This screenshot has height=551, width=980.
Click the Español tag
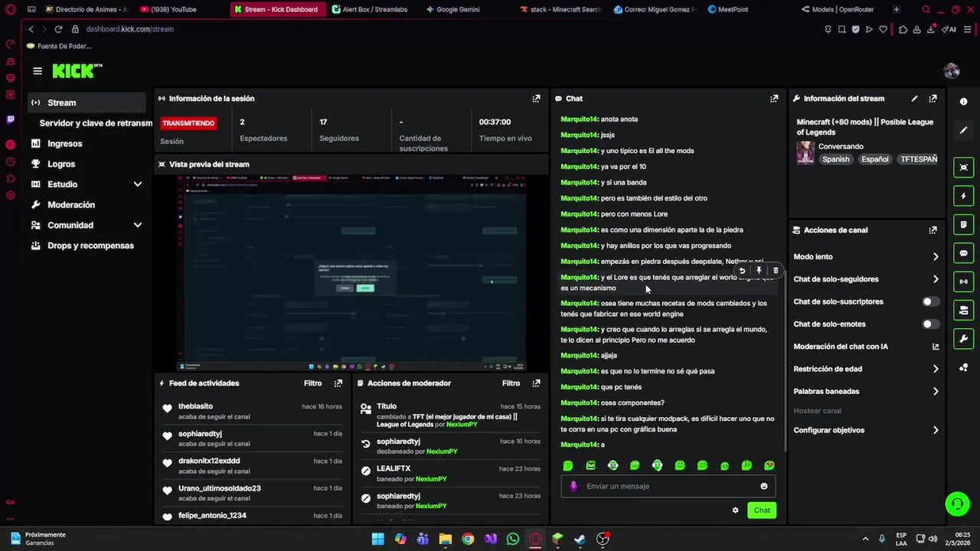(x=874, y=159)
